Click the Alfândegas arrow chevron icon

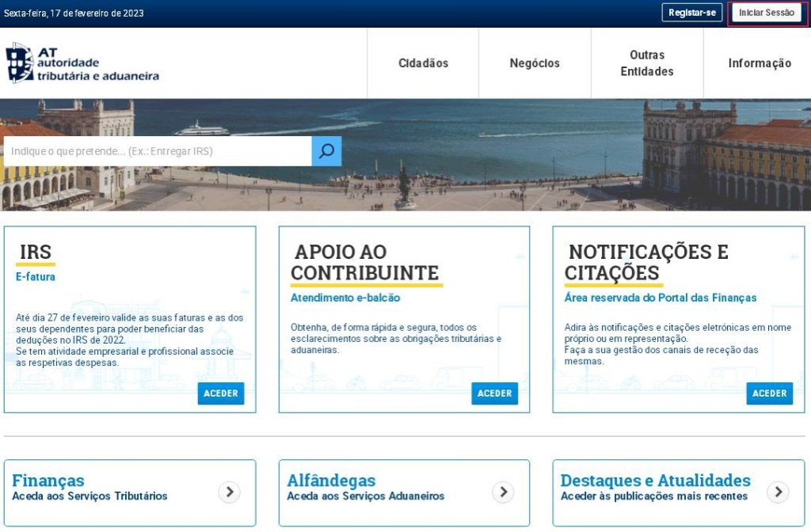click(503, 492)
